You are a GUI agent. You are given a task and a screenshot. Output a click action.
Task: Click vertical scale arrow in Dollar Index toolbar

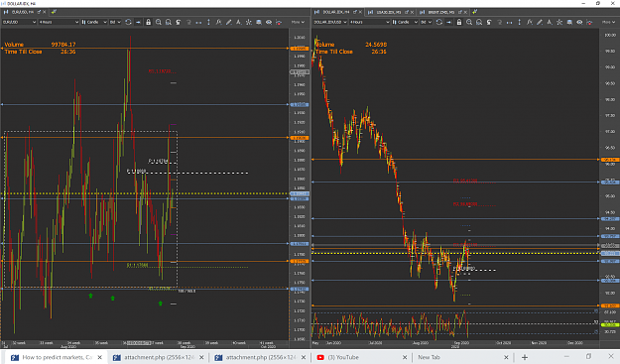[520, 22]
